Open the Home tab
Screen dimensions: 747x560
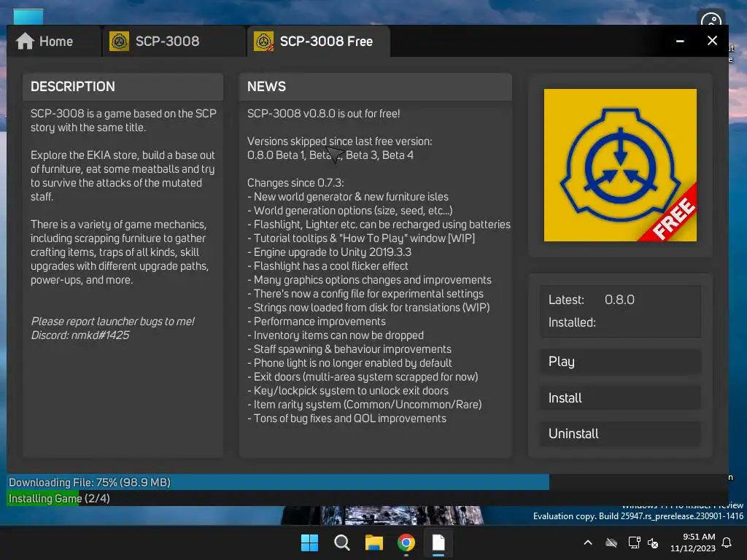pyautogui.click(x=53, y=42)
